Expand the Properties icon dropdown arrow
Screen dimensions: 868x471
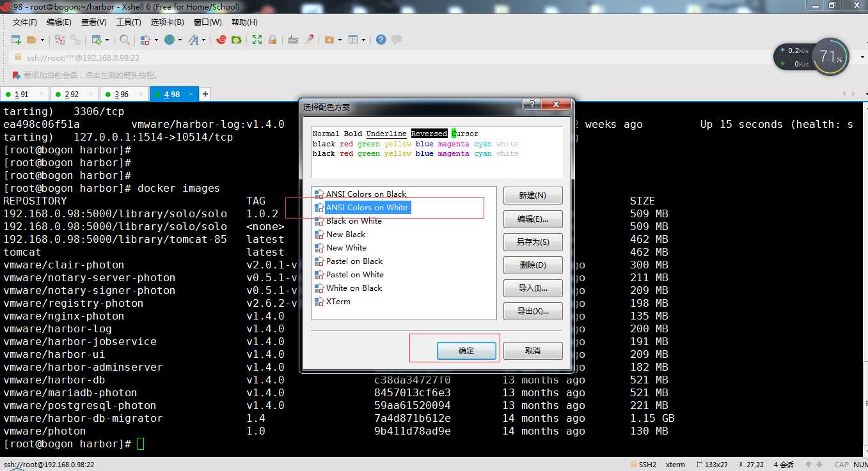(x=107, y=40)
